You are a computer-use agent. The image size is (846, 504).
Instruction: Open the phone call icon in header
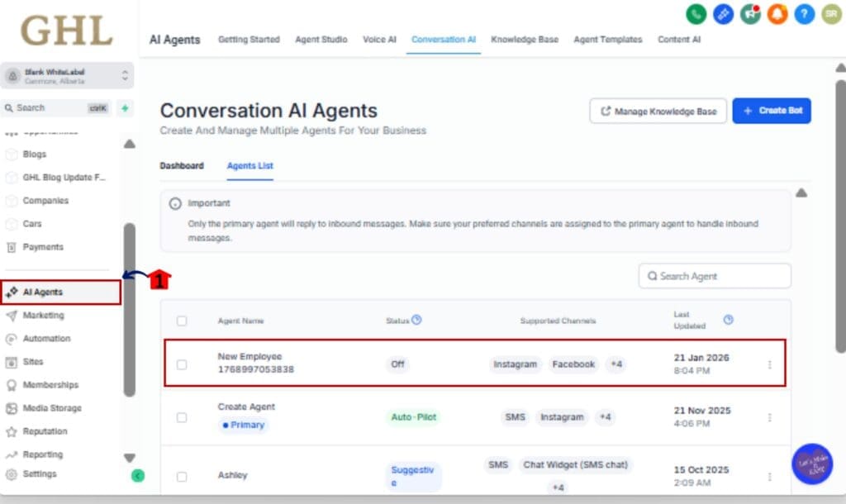[x=696, y=14]
